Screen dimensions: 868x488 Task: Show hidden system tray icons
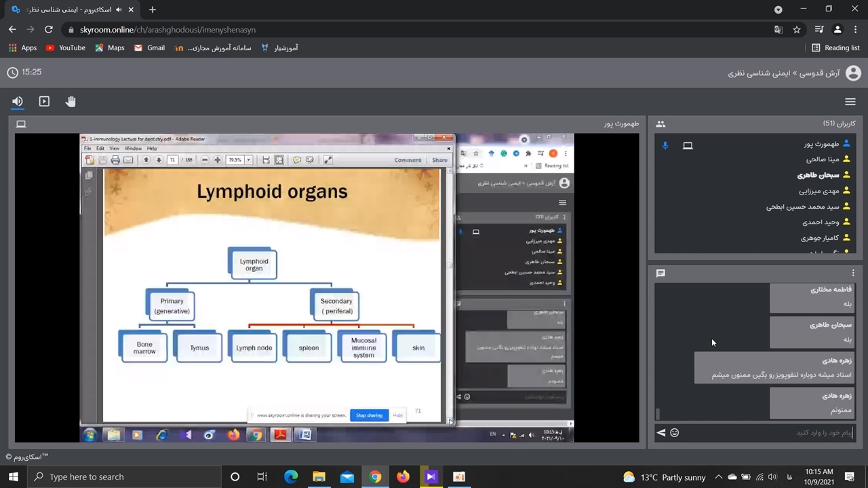[718, 477]
